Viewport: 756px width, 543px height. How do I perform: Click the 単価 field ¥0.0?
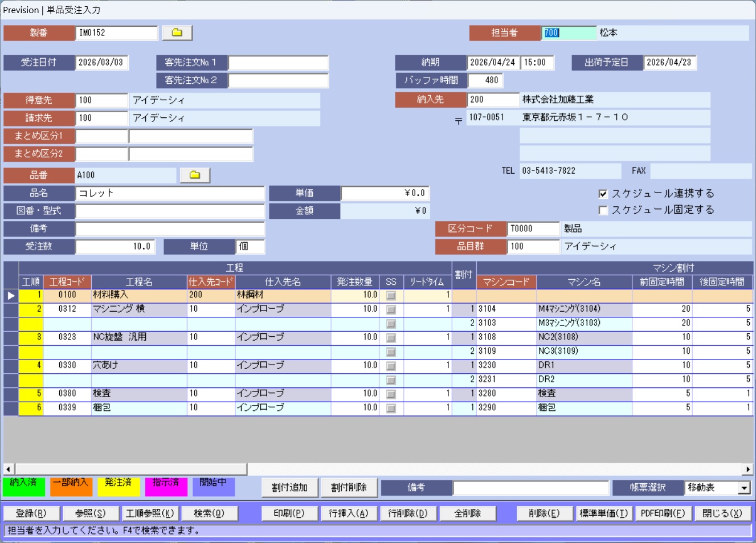coord(385,193)
